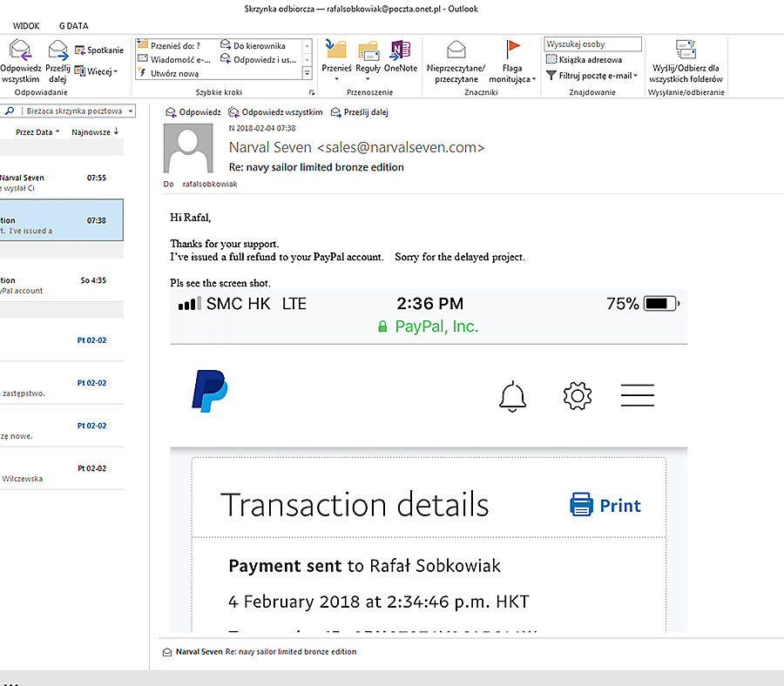The height and width of the screenshot is (686, 784).
Task: Click Wyślij/Odbierz dla wszystkich folderów icon
Action: tap(686, 50)
